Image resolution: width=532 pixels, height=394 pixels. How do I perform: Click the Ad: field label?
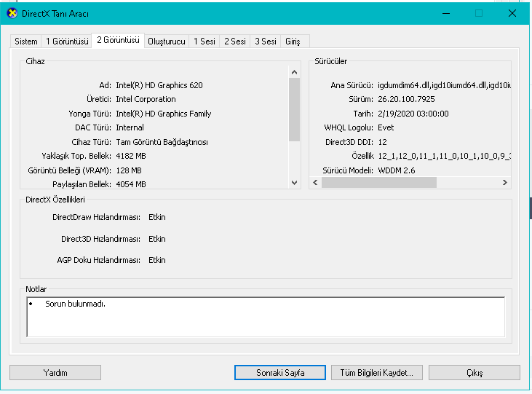click(106, 85)
